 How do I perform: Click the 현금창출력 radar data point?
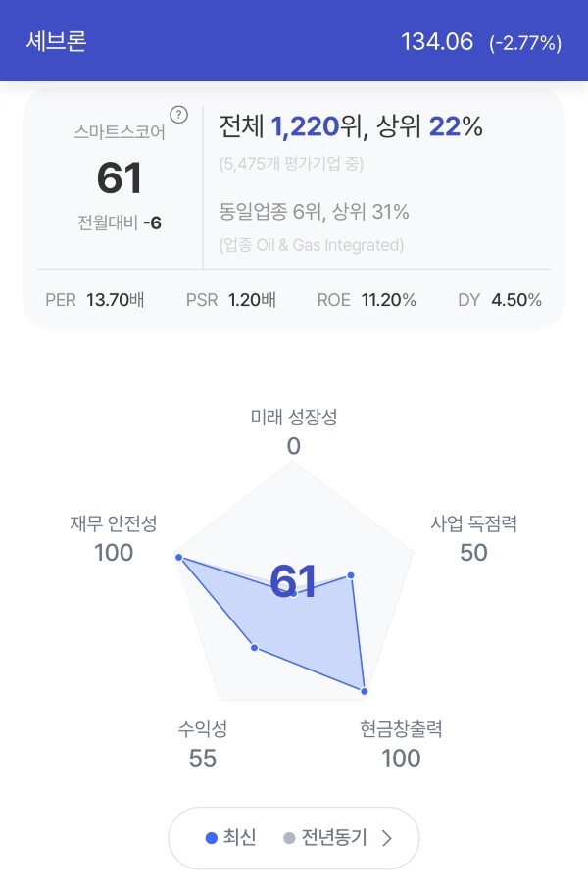pyautogui.click(x=365, y=691)
